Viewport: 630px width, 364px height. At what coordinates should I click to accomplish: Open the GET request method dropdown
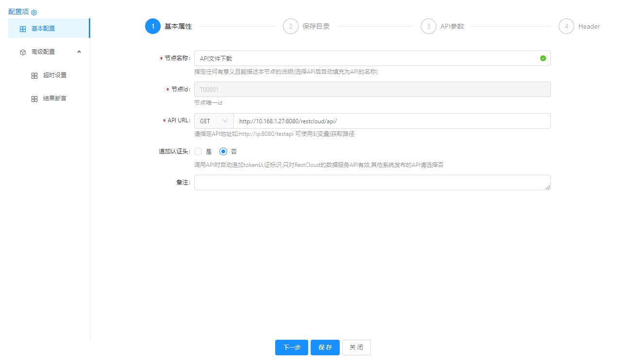[214, 121]
